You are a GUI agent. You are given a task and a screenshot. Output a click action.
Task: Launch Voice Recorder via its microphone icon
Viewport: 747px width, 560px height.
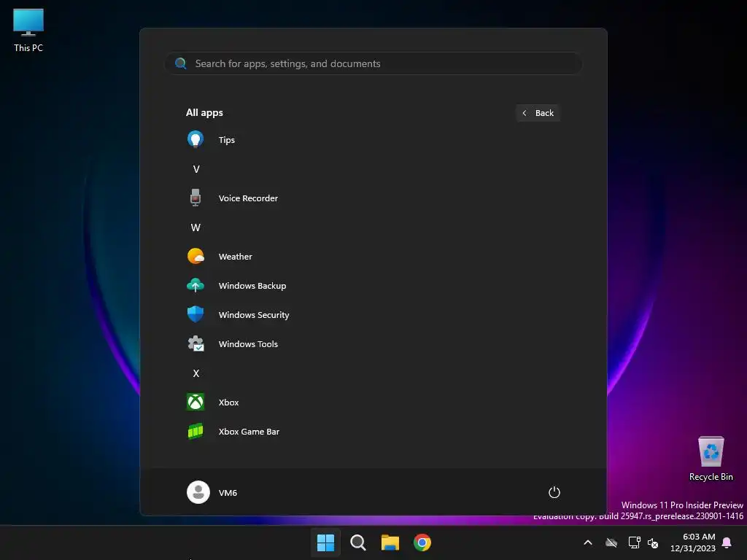(x=196, y=198)
